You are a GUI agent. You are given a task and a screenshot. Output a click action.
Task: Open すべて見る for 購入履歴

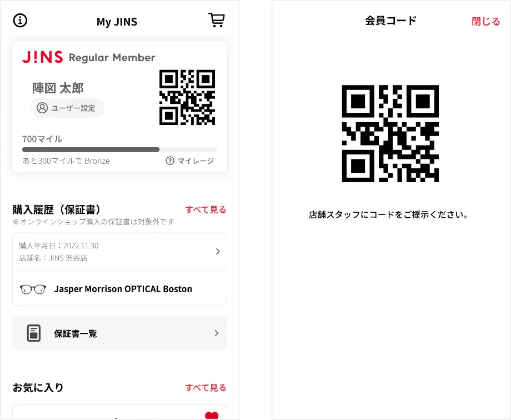coord(206,209)
